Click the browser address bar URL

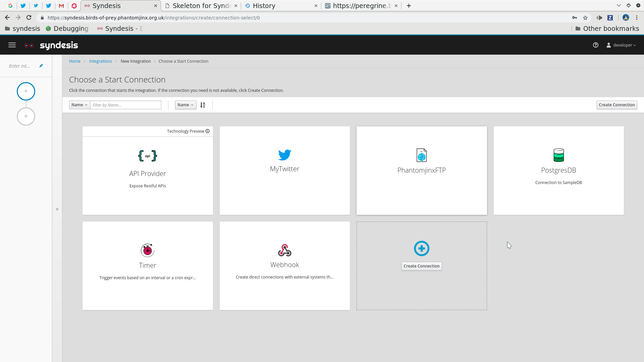pos(154,18)
